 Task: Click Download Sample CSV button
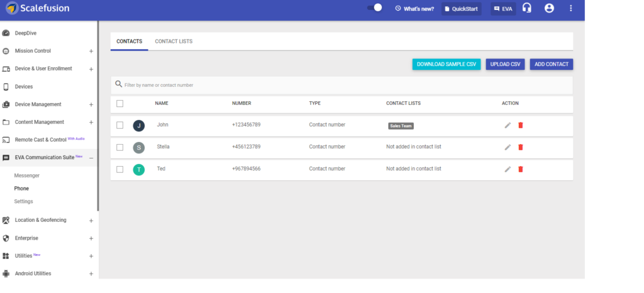coord(447,64)
